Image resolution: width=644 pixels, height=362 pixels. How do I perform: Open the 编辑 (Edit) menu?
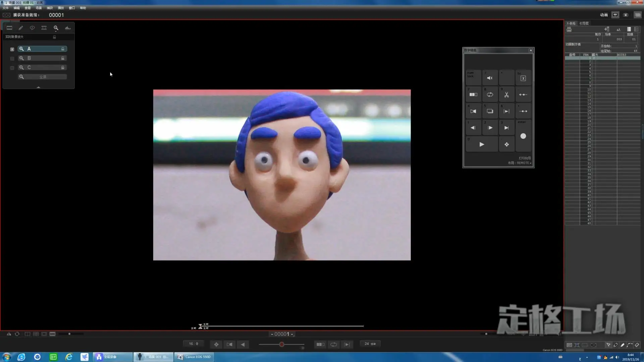pos(16,8)
